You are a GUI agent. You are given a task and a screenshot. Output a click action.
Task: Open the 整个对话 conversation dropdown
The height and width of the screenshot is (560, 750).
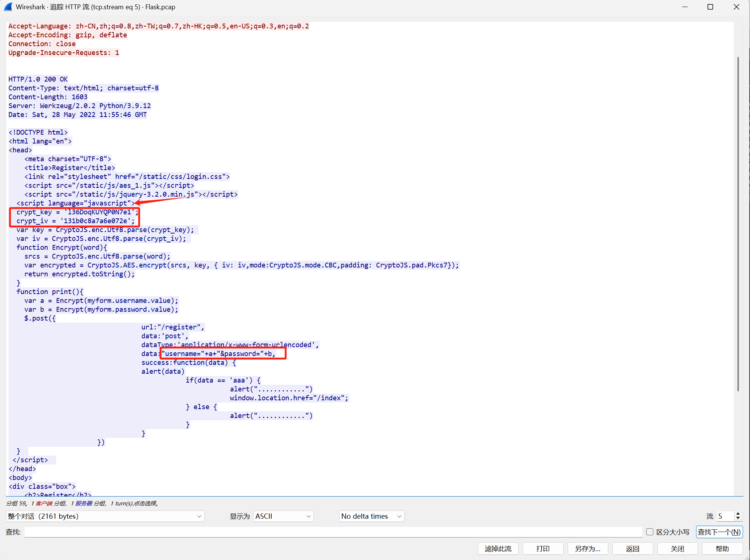(105, 516)
